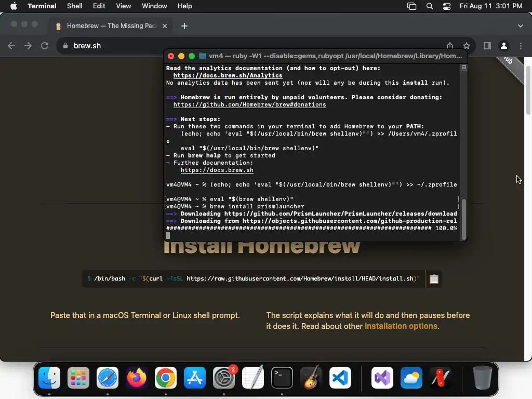Screen dimensions: 532x399
Task: Reload the brew.sh page
Action: (45, 46)
